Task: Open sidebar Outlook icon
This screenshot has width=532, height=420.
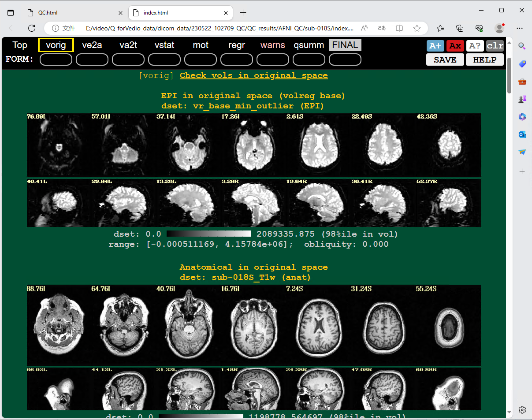Action: coord(522,134)
